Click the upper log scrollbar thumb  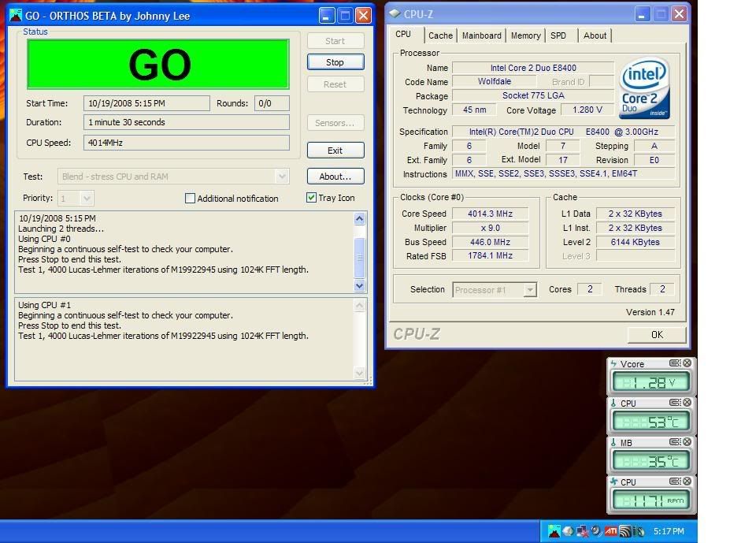click(359, 258)
